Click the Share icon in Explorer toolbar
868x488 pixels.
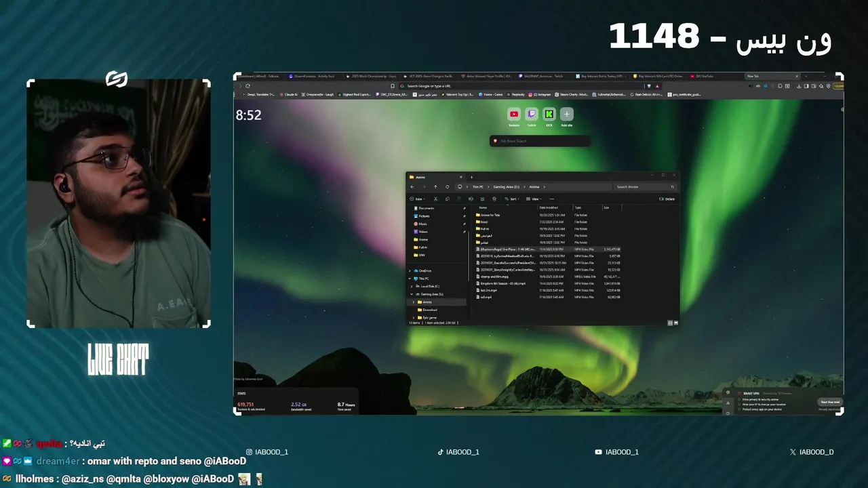482,199
